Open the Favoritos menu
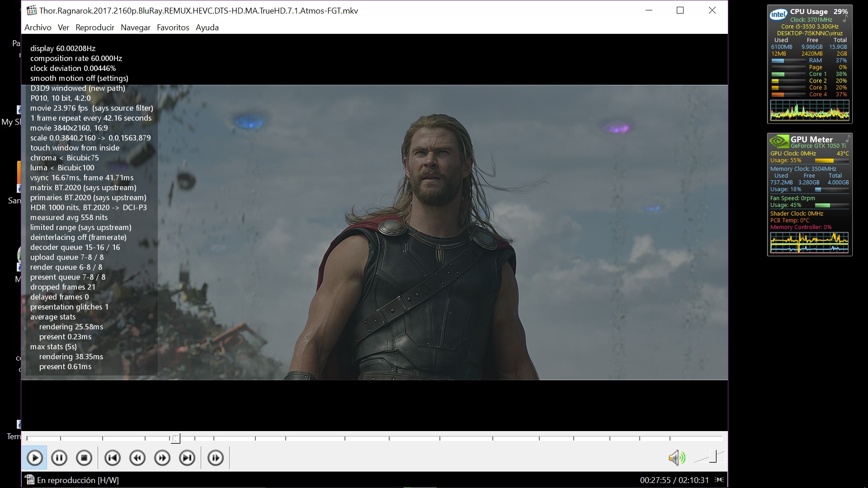Image resolution: width=868 pixels, height=488 pixels. 173,28
